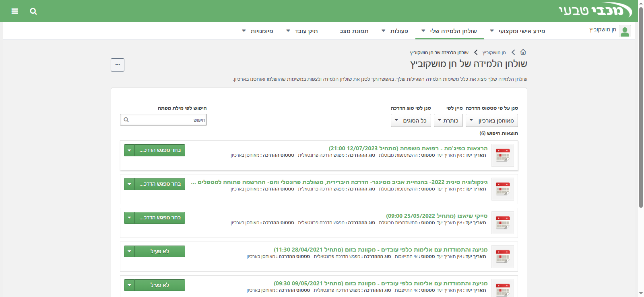Open the מידע אישי ומקצועי menu
This screenshot has height=297, width=644.
[518, 31]
